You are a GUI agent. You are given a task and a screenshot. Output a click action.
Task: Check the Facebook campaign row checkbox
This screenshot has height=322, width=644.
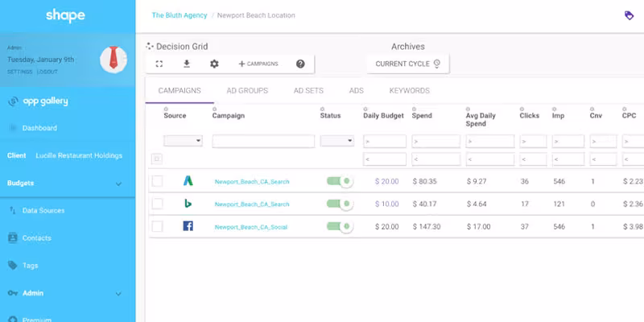(157, 226)
